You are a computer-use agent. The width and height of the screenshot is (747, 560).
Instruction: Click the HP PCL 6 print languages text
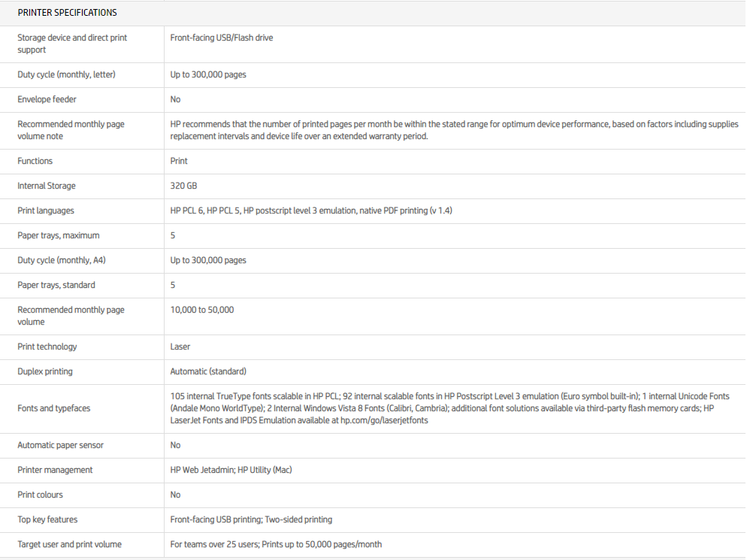[x=186, y=210]
